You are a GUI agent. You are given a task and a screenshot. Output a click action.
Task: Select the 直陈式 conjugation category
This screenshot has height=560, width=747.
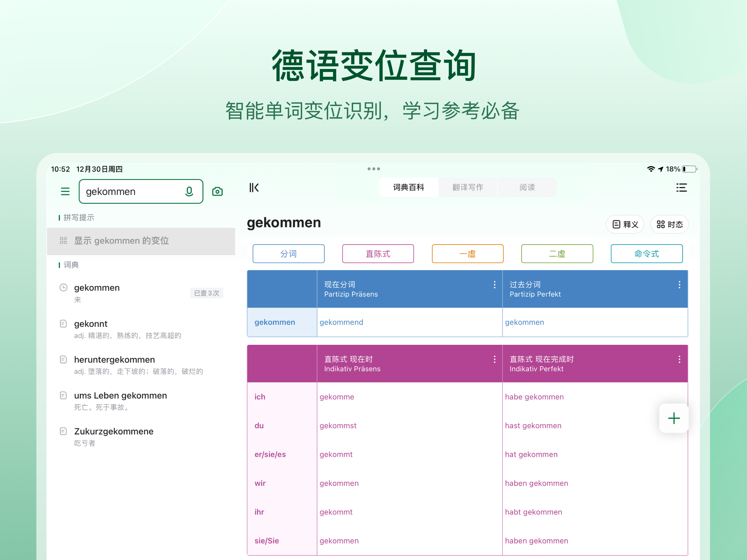[x=378, y=254]
